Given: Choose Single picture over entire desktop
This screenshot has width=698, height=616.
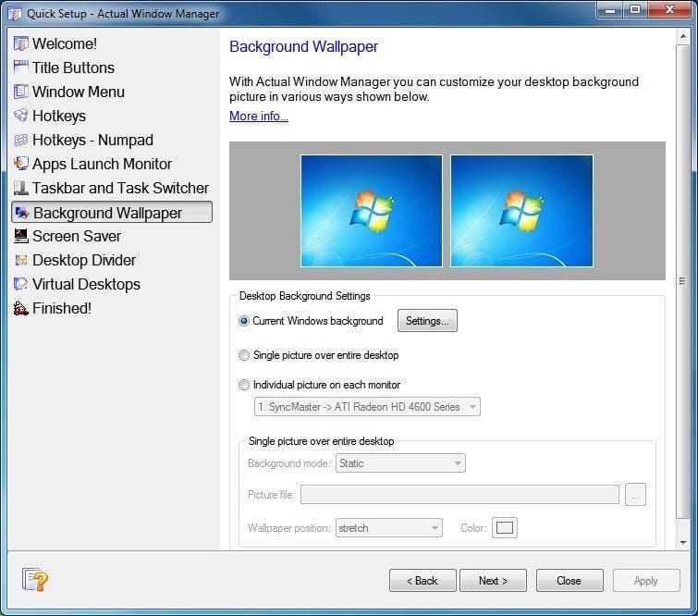Looking at the screenshot, I should pyautogui.click(x=244, y=355).
